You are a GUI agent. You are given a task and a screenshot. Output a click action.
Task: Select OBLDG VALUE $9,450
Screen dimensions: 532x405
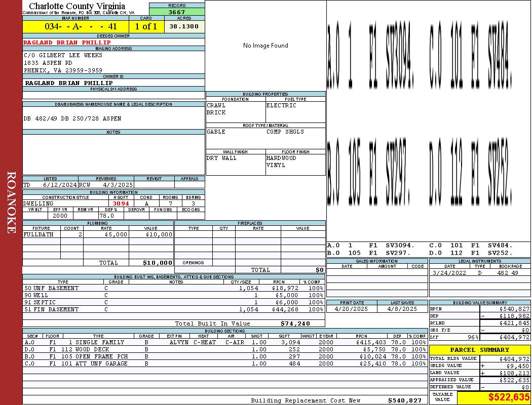[x=518, y=366]
